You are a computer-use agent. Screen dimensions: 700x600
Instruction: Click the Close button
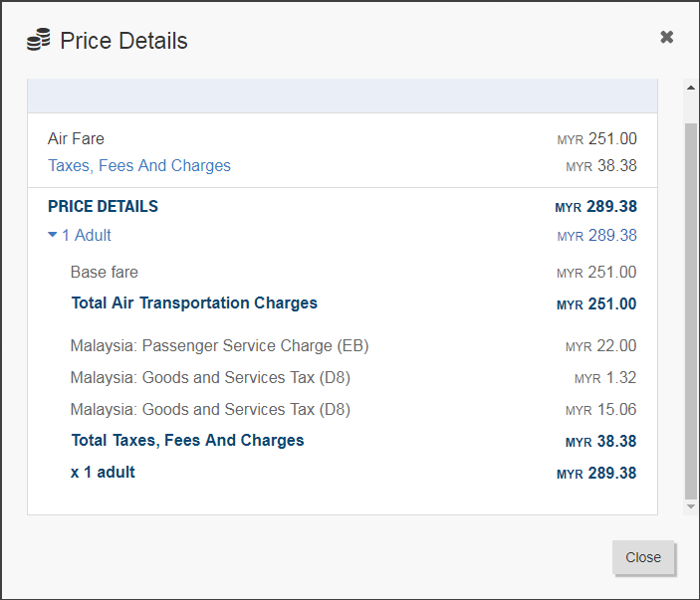(x=643, y=557)
